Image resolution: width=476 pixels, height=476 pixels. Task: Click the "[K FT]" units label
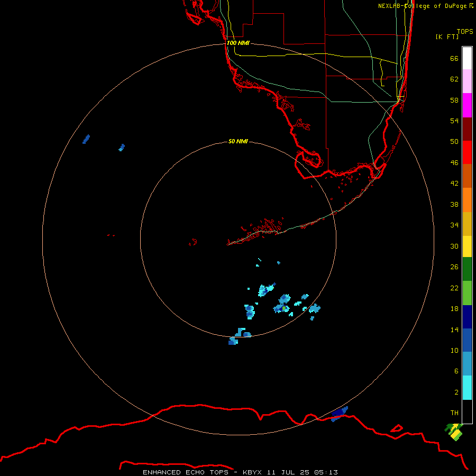coord(447,36)
